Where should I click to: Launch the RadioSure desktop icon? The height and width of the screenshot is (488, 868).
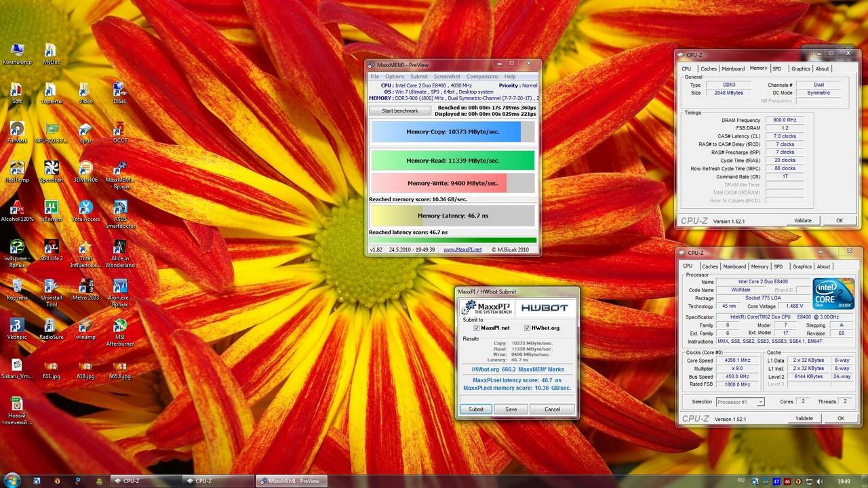pyautogui.click(x=52, y=329)
